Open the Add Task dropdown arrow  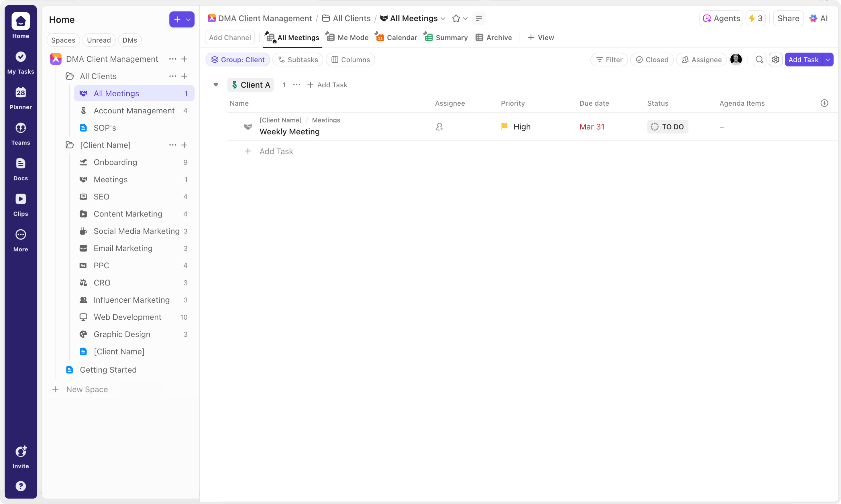[828, 60]
